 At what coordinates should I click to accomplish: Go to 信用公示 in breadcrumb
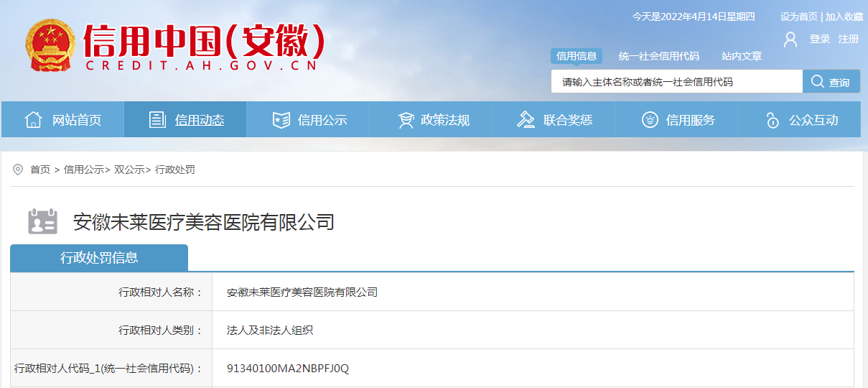[x=84, y=170]
